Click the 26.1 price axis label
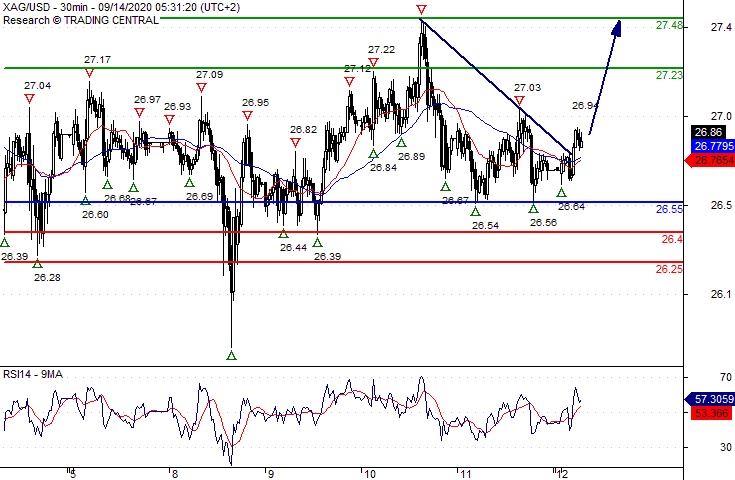The image size is (735, 480). 721,294
